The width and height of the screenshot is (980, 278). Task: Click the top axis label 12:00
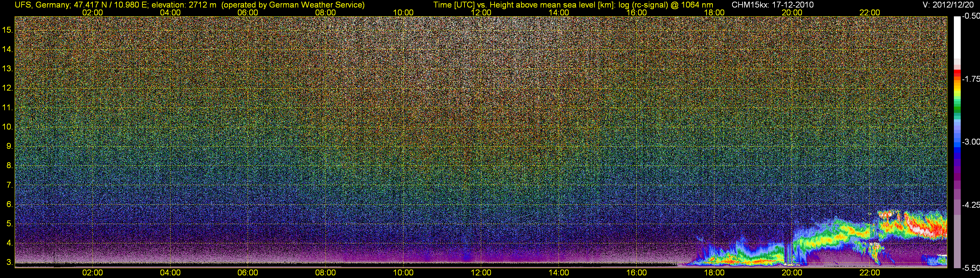click(481, 12)
